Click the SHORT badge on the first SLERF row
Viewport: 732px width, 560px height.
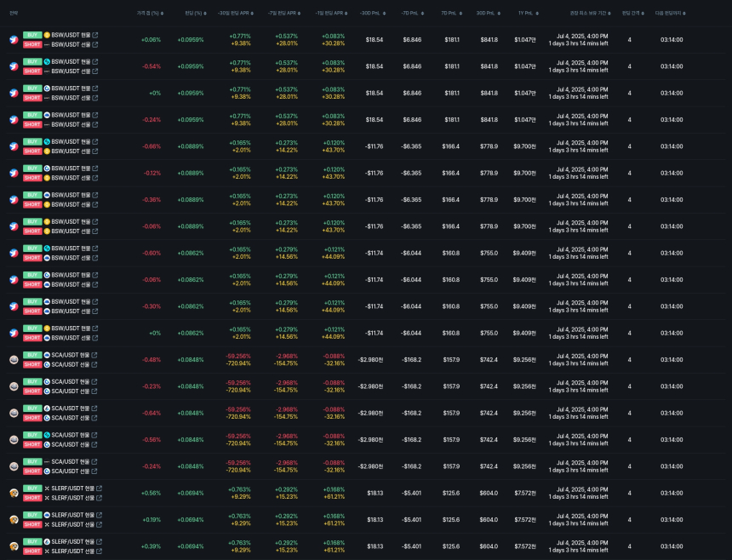(x=32, y=497)
